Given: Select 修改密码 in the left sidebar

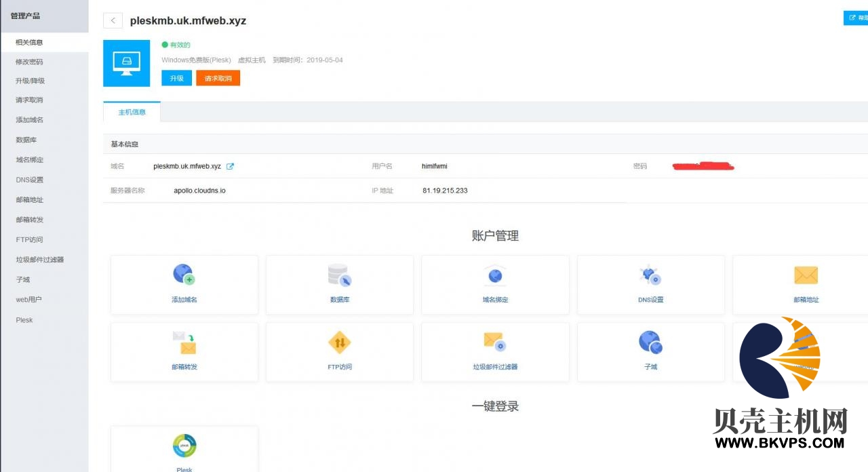Looking at the screenshot, I should click(x=29, y=62).
